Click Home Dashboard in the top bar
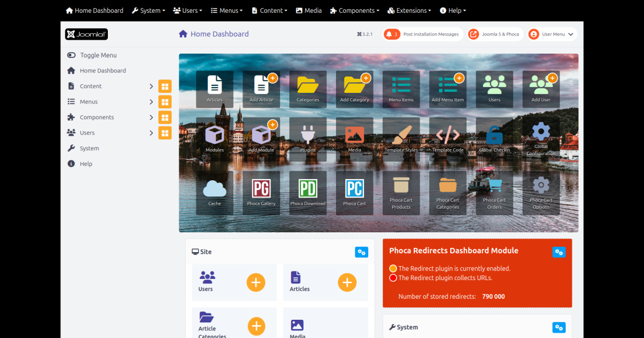The image size is (644, 338). pyautogui.click(x=94, y=11)
